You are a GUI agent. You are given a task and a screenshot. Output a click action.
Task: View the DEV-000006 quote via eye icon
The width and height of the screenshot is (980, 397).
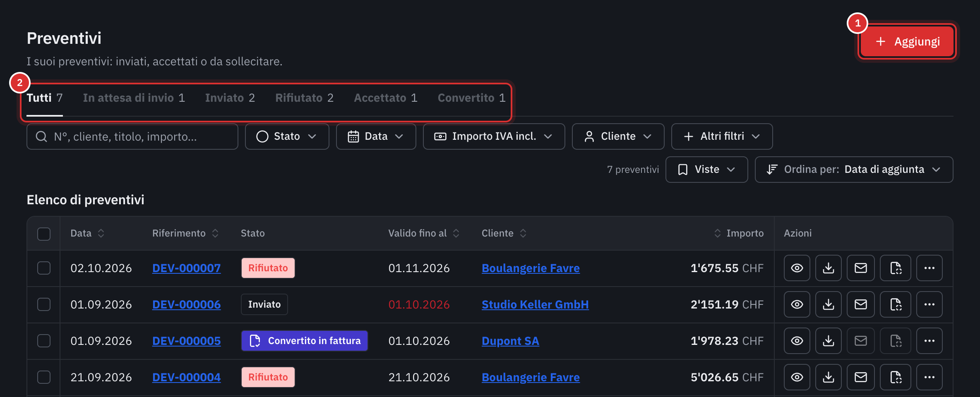point(797,304)
